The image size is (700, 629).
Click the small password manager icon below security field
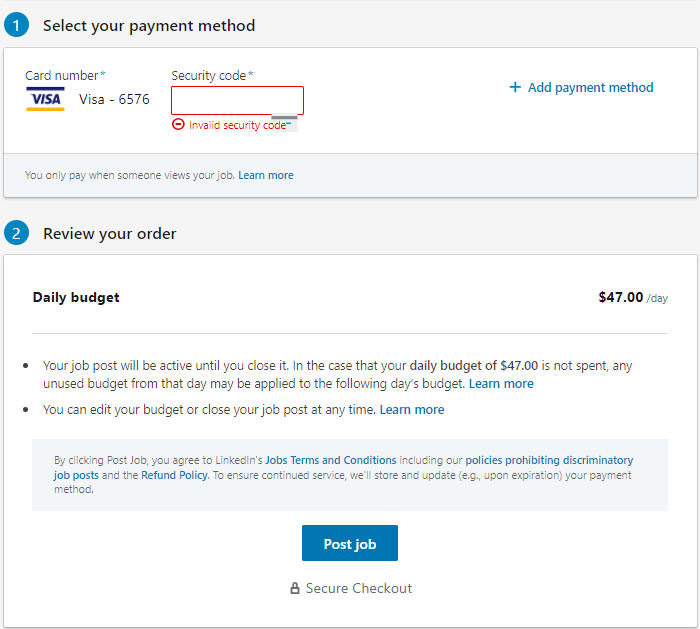tap(284, 124)
